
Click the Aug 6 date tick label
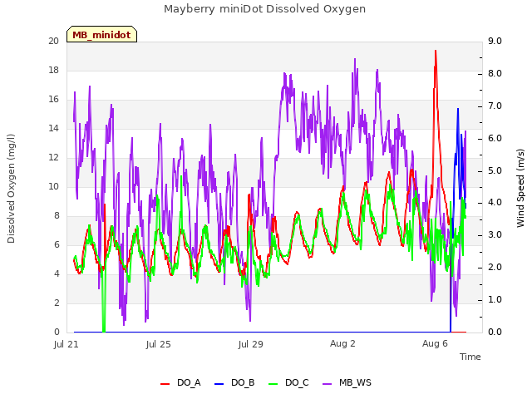[435, 343]
